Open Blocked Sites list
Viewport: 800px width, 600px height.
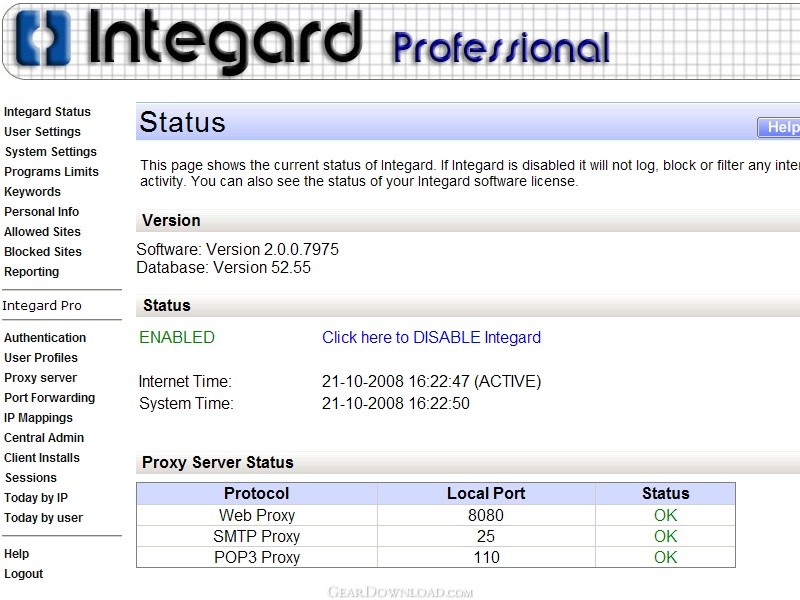43,252
